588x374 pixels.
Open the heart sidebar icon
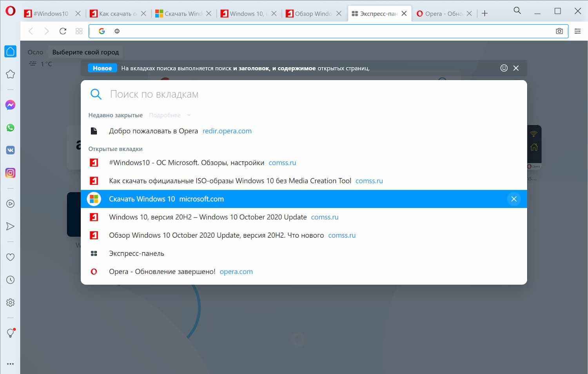11,257
